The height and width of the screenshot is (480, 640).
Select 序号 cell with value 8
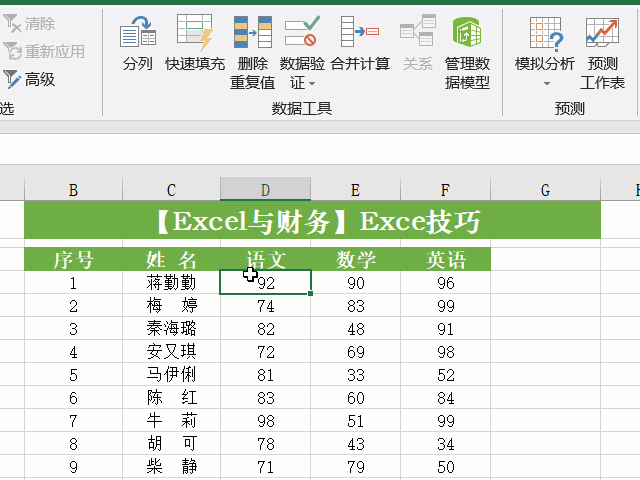coord(73,443)
